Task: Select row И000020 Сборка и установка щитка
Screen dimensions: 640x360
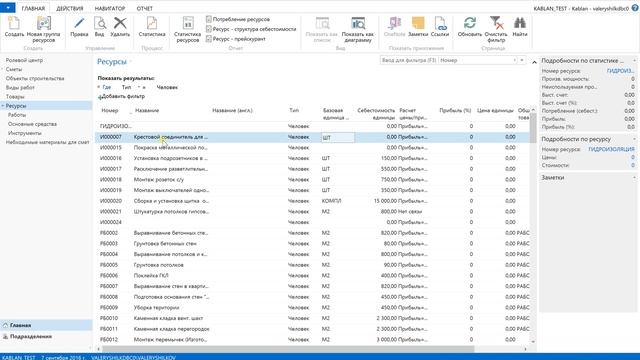Action: tap(312, 201)
